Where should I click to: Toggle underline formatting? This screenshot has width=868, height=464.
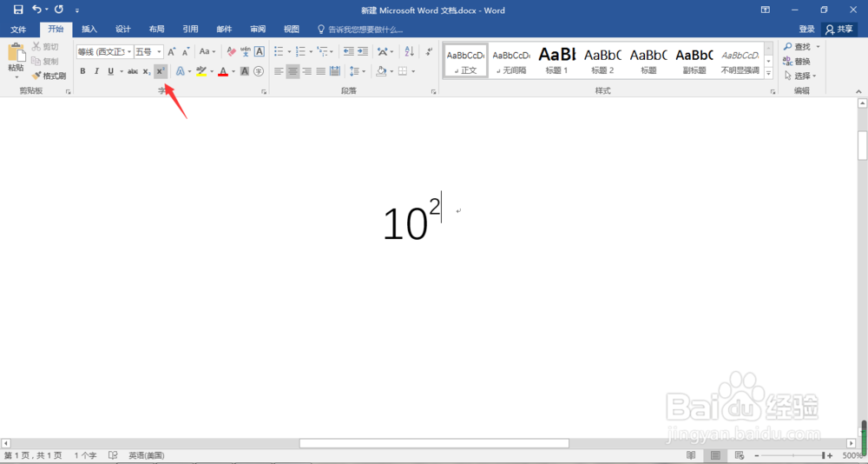(x=110, y=71)
